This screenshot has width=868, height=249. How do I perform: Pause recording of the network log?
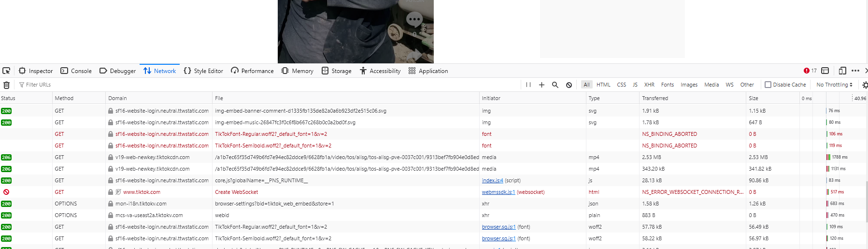pyautogui.click(x=528, y=85)
